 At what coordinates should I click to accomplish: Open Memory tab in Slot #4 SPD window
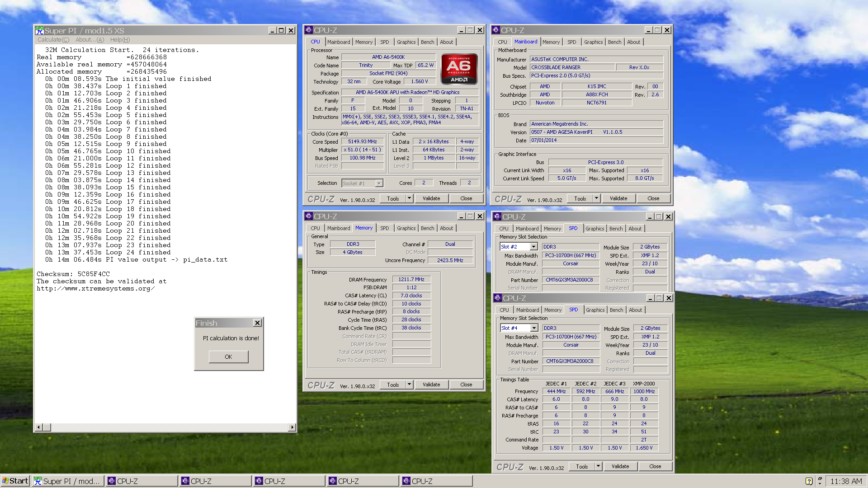click(x=552, y=310)
